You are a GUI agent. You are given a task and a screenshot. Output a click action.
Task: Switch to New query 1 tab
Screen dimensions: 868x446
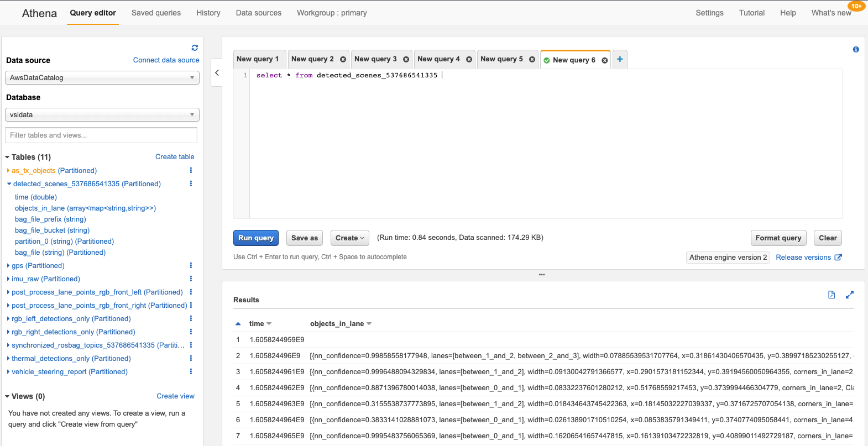tap(259, 59)
